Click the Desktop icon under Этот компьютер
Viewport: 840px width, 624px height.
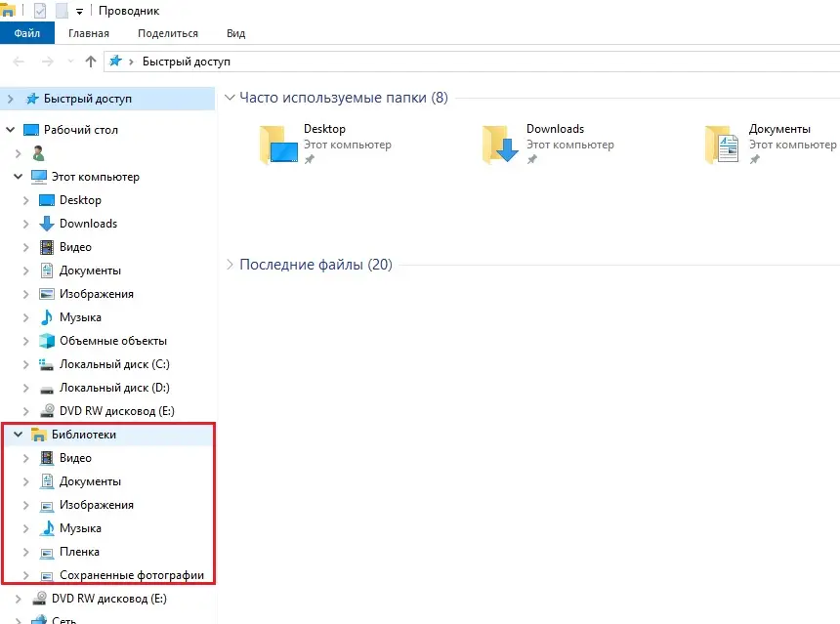point(47,200)
